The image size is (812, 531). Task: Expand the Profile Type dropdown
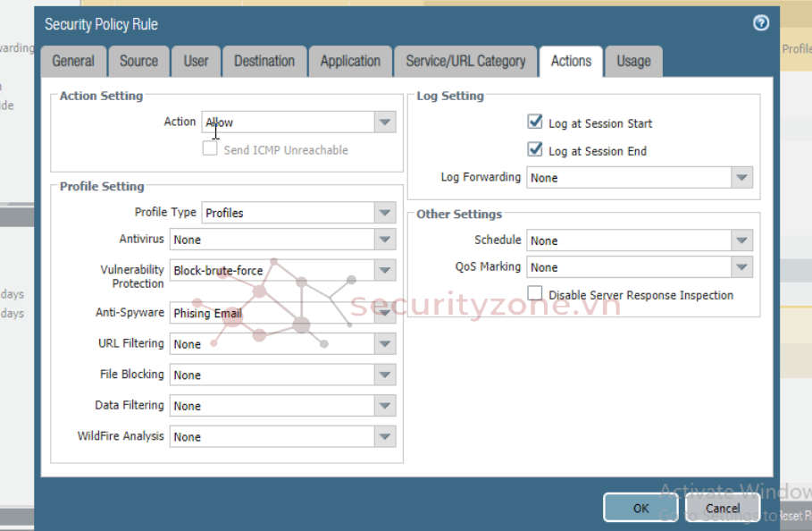[385, 213]
